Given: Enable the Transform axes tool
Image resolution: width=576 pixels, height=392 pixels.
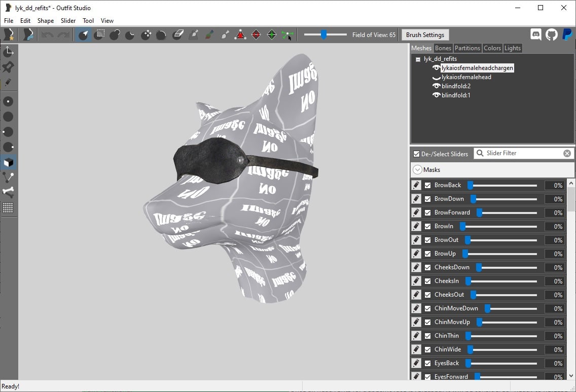Looking at the screenshot, I should 9,52.
